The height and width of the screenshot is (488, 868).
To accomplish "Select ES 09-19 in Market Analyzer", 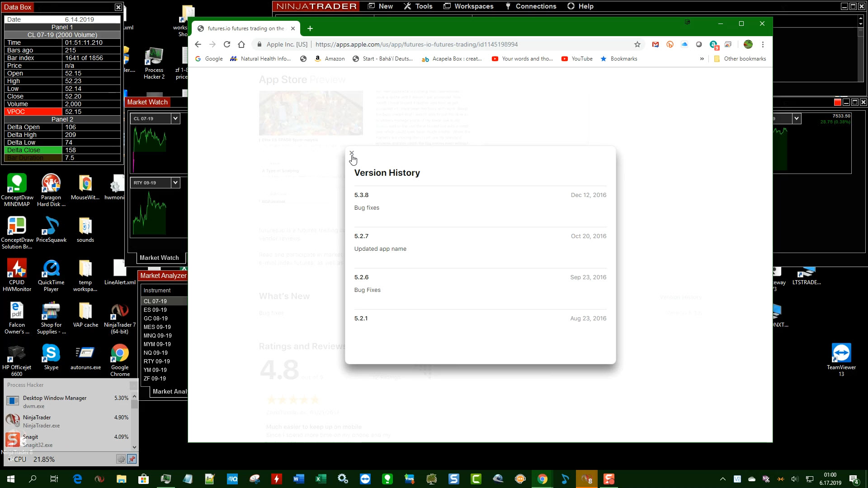I will point(155,310).
